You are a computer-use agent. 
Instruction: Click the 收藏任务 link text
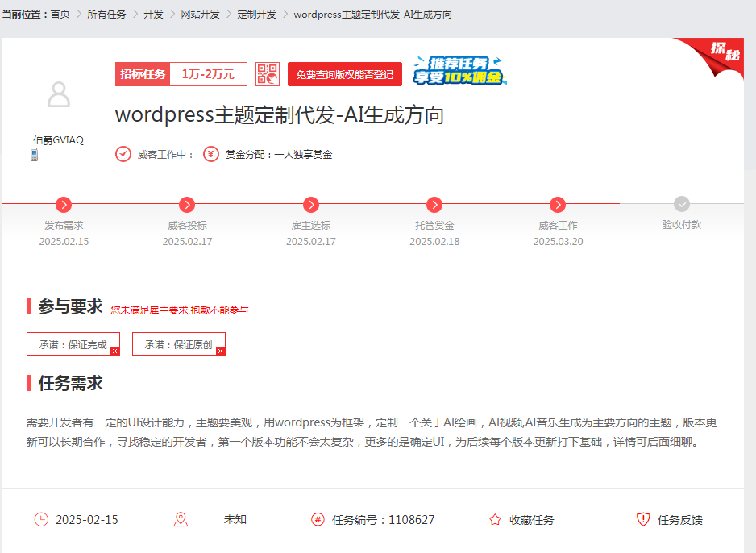click(532, 520)
